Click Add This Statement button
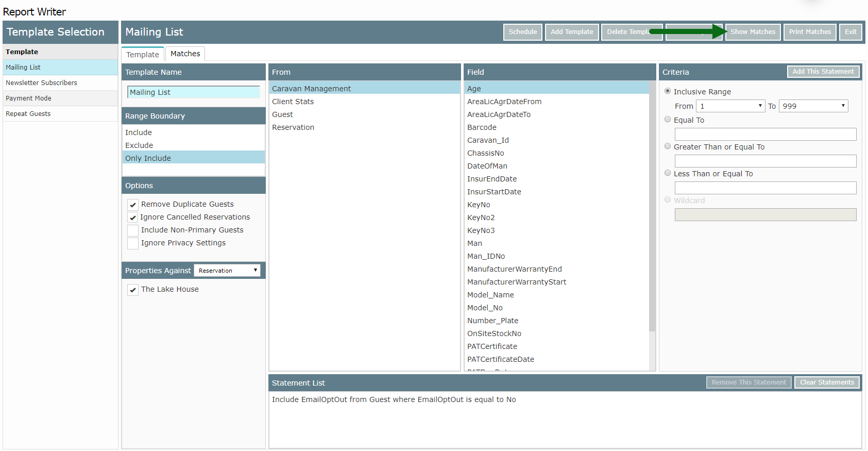868x451 pixels. tap(823, 72)
